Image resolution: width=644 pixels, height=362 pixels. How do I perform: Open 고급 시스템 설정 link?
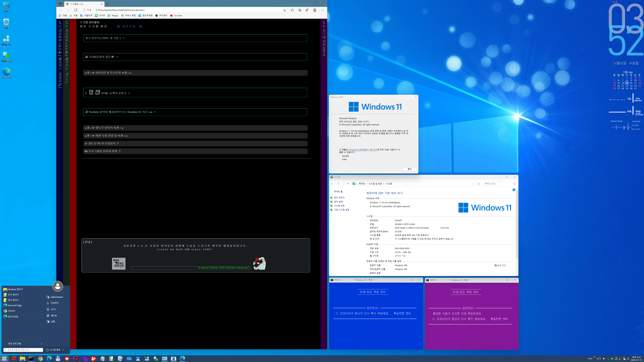click(x=341, y=210)
